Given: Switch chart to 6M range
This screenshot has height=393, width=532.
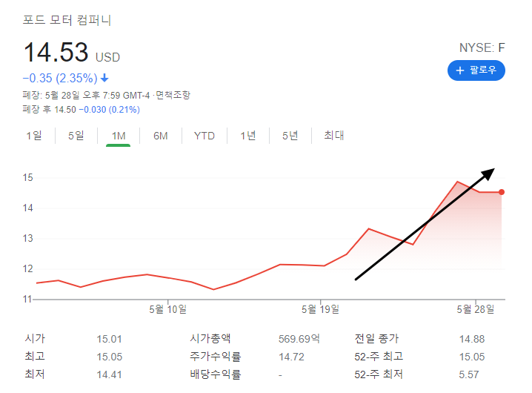Looking at the screenshot, I should [161, 136].
